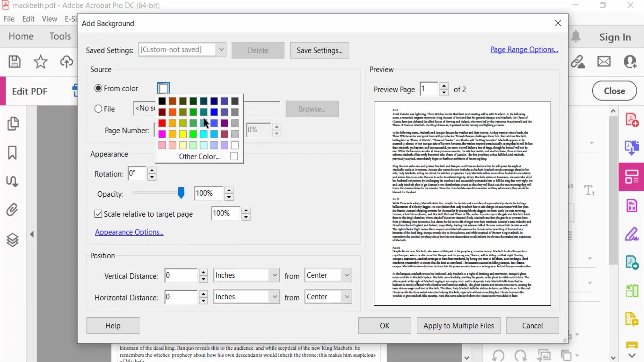The image size is (644, 362).
Task: Click the Horizontal Distance input field
Action: [181, 297]
